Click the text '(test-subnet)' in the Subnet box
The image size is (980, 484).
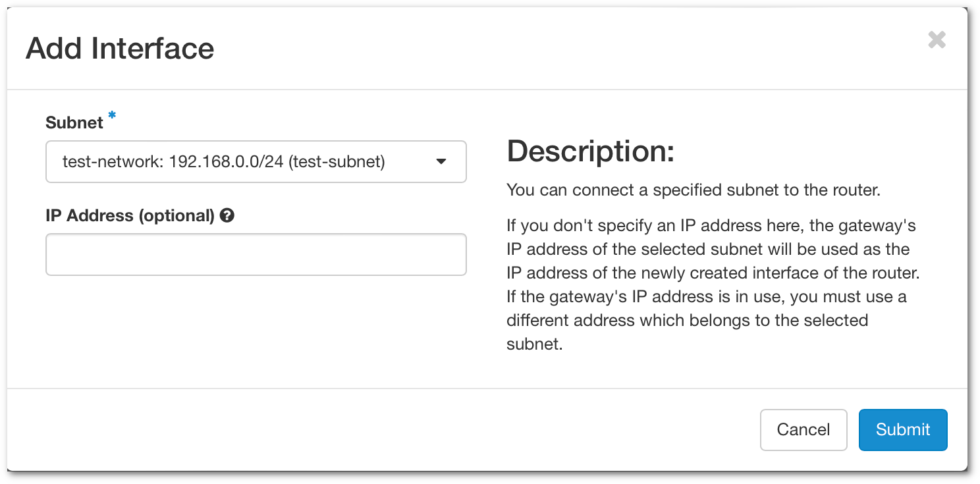coord(337,161)
